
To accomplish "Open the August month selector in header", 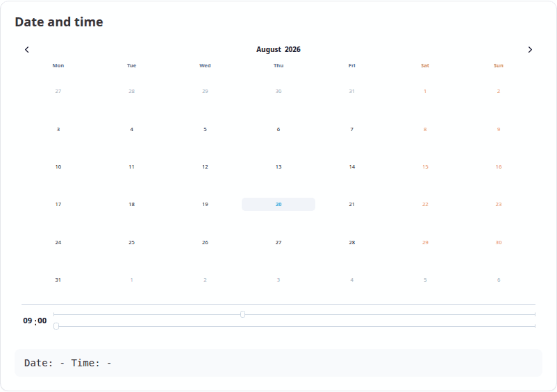I will 269,50.
